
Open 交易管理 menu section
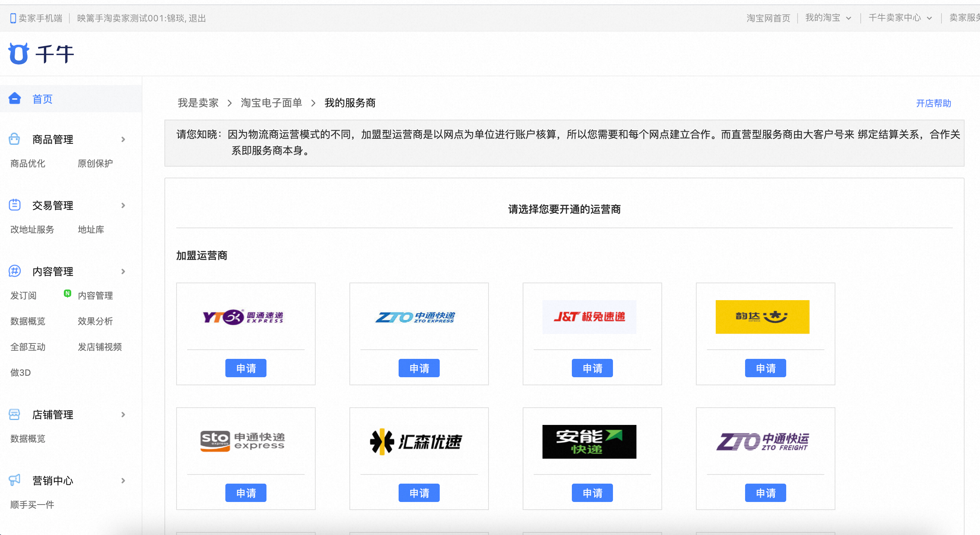pyautogui.click(x=52, y=205)
